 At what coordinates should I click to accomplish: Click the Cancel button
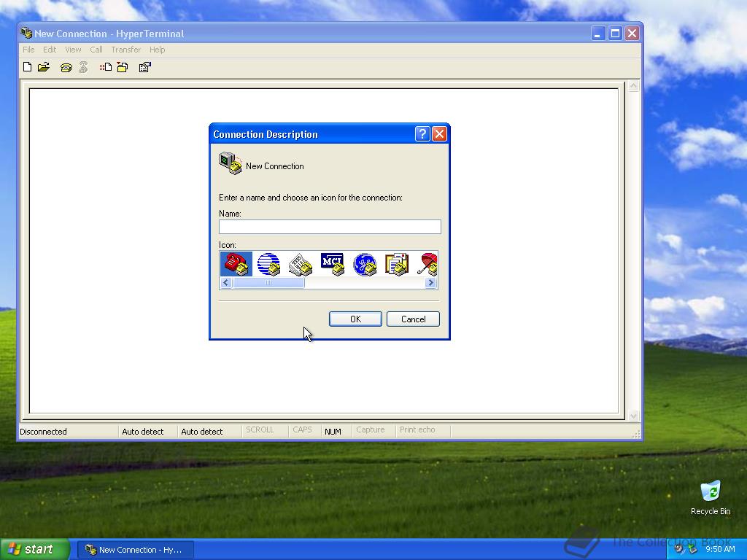[413, 319]
